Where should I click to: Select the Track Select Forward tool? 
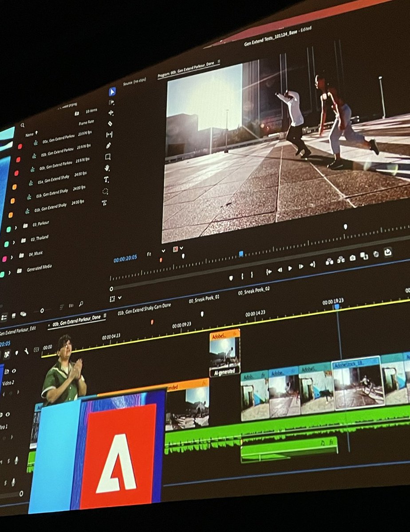pos(111,102)
